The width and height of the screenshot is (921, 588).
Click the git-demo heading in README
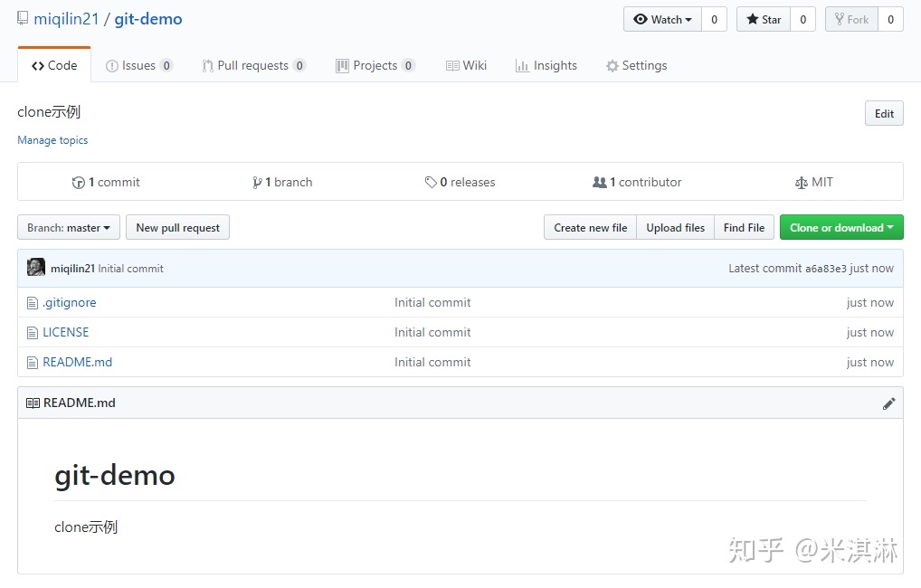coord(115,475)
